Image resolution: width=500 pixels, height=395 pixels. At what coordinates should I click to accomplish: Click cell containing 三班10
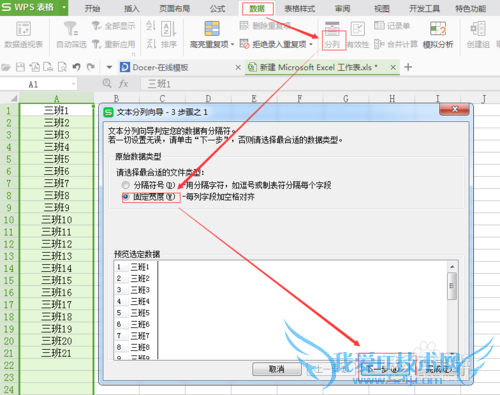tap(56, 220)
